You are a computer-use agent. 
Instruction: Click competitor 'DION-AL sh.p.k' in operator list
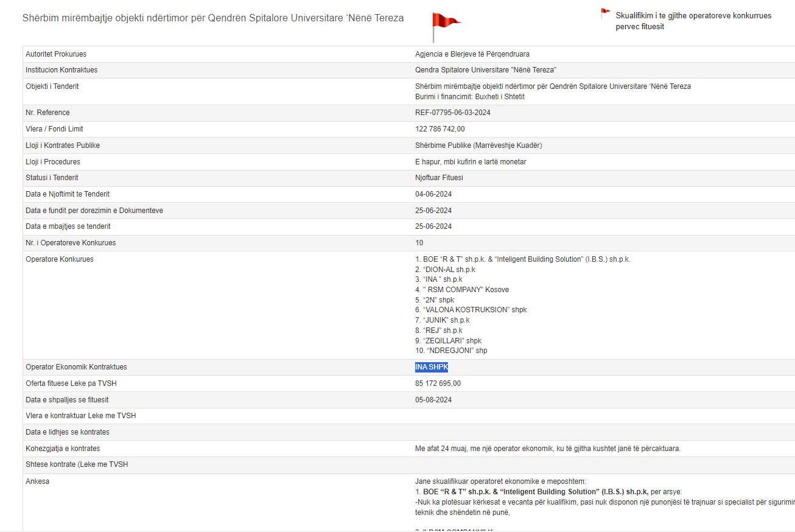(x=445, y=269)
